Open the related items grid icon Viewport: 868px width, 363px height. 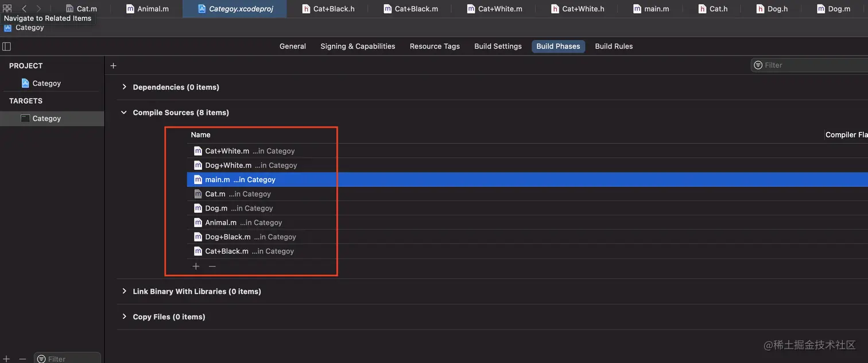pyautogui.click(x=7, y=9)
